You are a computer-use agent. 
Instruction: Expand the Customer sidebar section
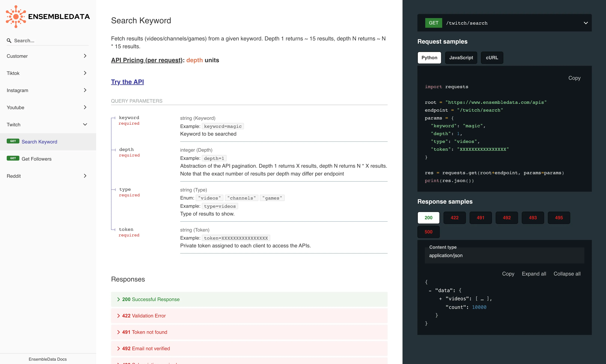coord(48,56)
